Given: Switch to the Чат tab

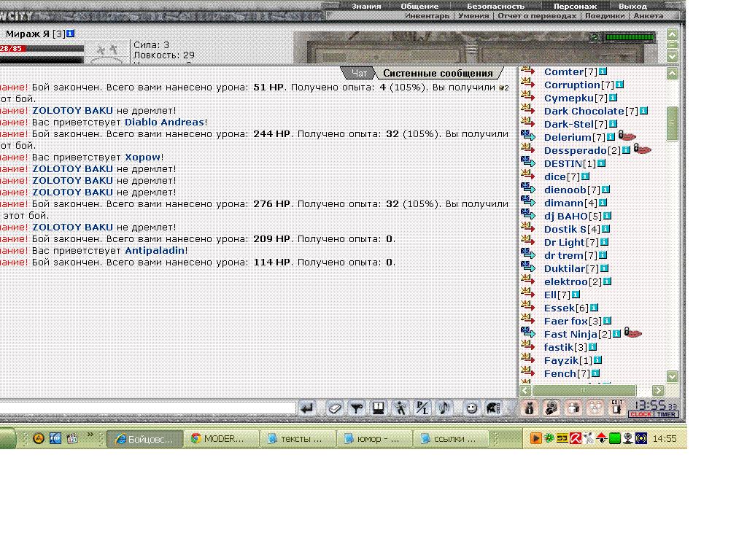Looking at the screenshot, I should (x=359, y=74).
